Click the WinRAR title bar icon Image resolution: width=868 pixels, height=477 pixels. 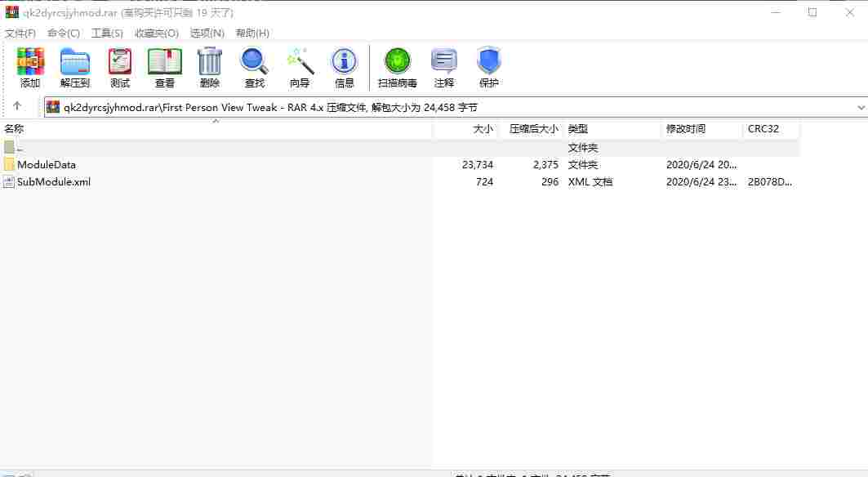click(11, 12)
